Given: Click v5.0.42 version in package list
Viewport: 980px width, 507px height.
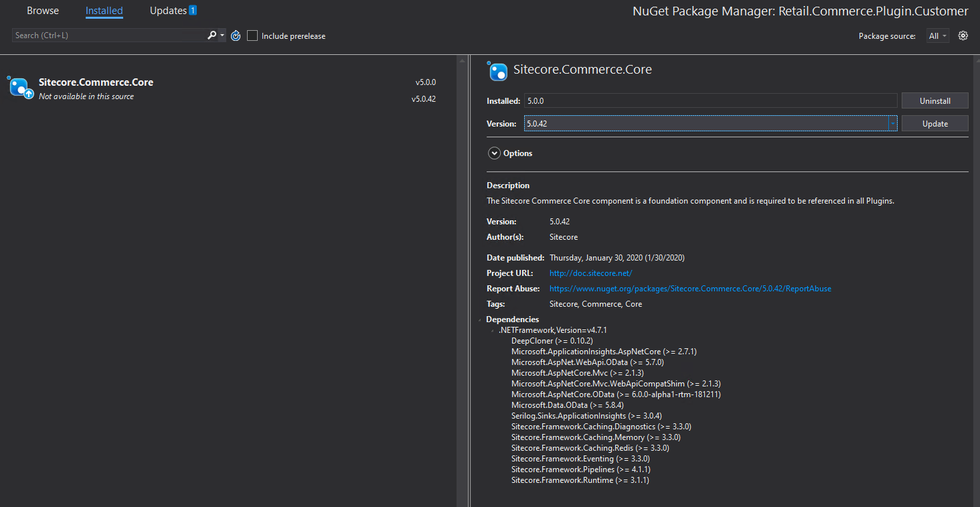Looking at the screenshot, I should pos(424,98).
